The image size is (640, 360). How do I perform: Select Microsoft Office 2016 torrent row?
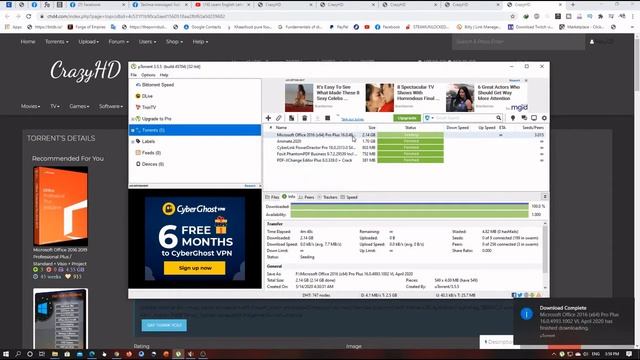coord(406,135)
